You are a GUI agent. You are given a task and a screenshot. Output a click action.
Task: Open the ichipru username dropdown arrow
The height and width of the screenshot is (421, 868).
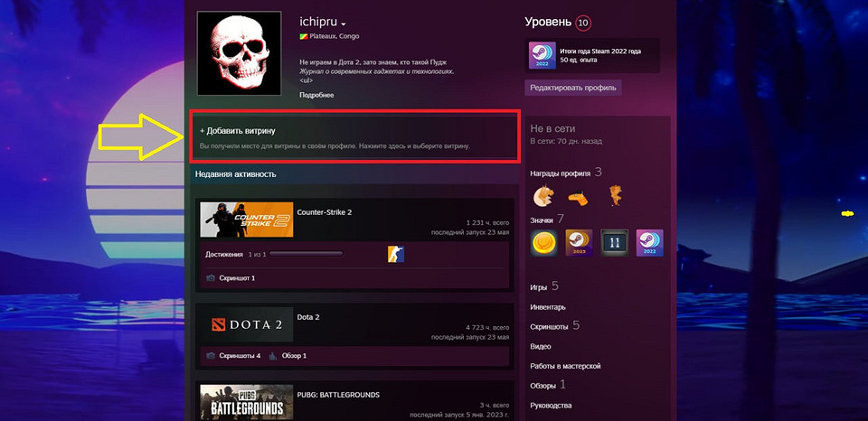click(x=344, y=23)
